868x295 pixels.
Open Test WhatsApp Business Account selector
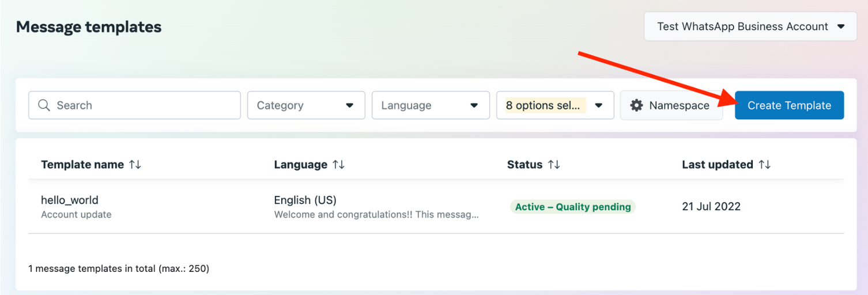point(749,27)
